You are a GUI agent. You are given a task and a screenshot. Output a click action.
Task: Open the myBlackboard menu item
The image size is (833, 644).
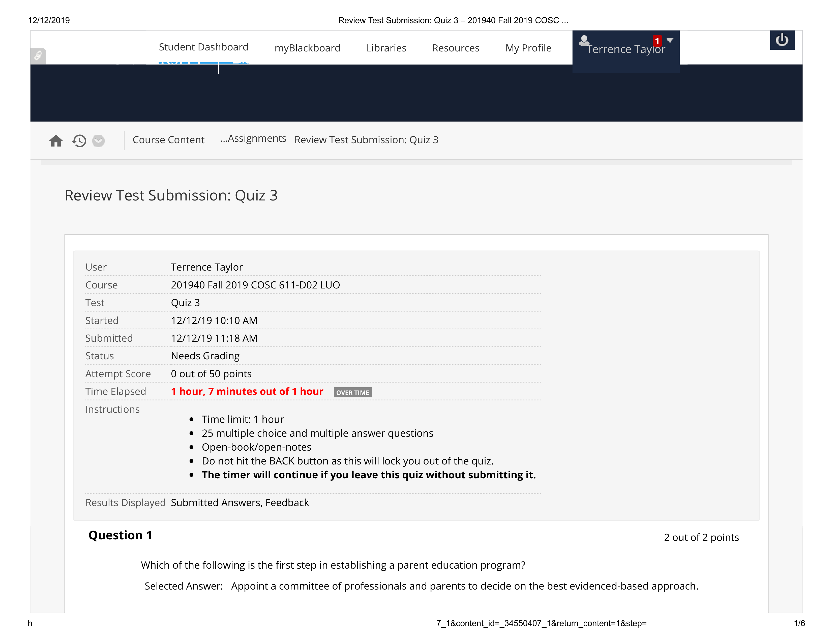tap(307, 48)
